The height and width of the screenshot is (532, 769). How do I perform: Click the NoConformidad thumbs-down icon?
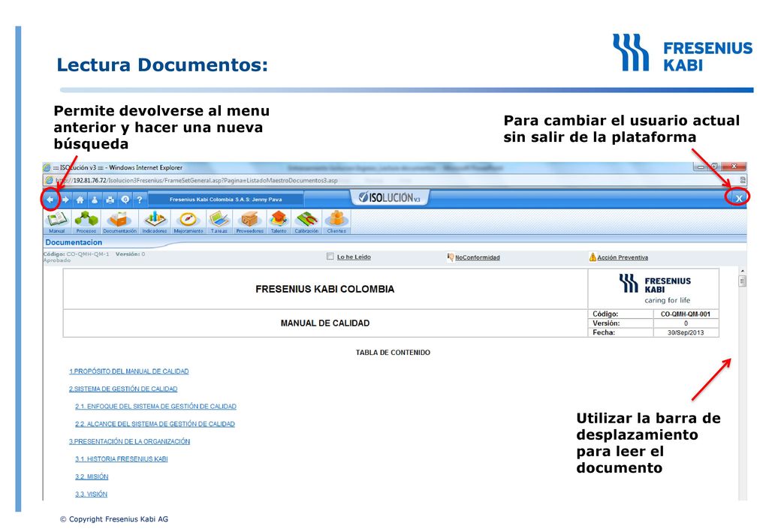[451, 257]
